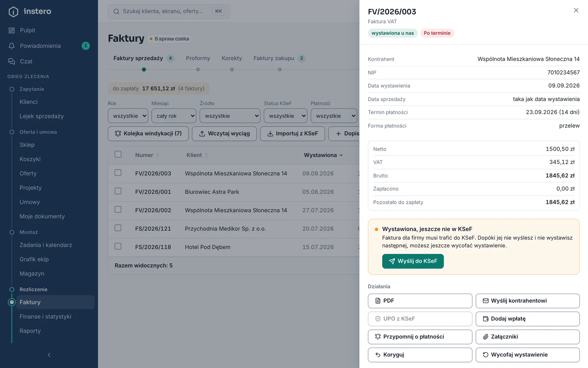Tick the checkbox for FV/2026/002
Image resolution: width=588 pixels, height=368 pixels.
[118, 210]
